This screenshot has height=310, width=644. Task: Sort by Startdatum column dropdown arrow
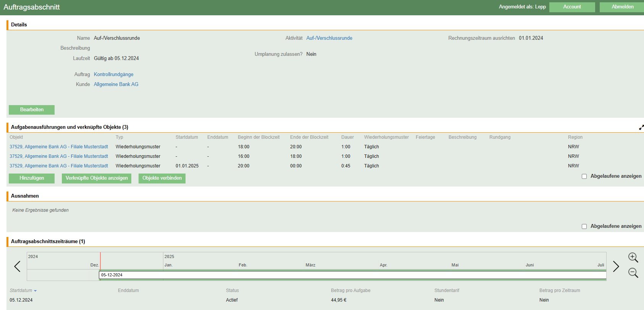35,291
